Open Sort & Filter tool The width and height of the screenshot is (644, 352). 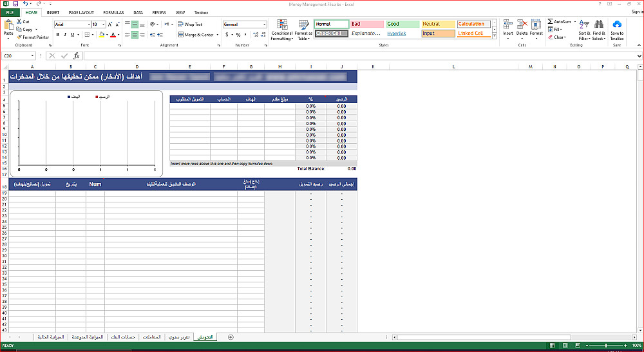584,30
